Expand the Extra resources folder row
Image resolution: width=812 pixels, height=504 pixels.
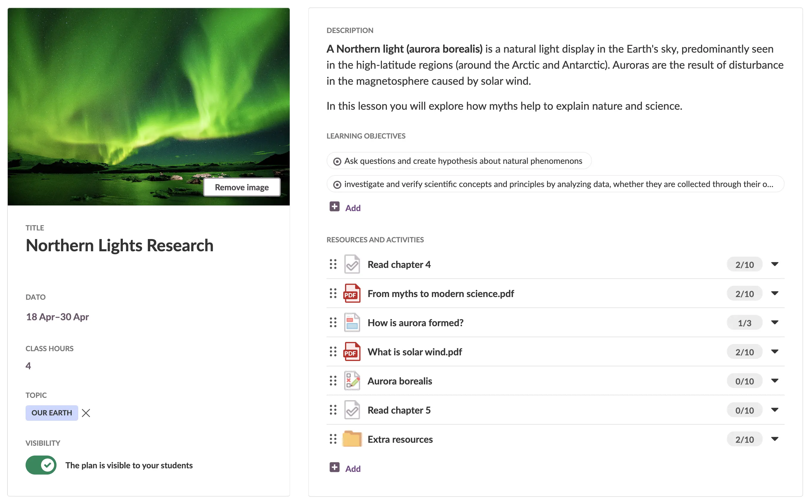click(x=774, y=439)
